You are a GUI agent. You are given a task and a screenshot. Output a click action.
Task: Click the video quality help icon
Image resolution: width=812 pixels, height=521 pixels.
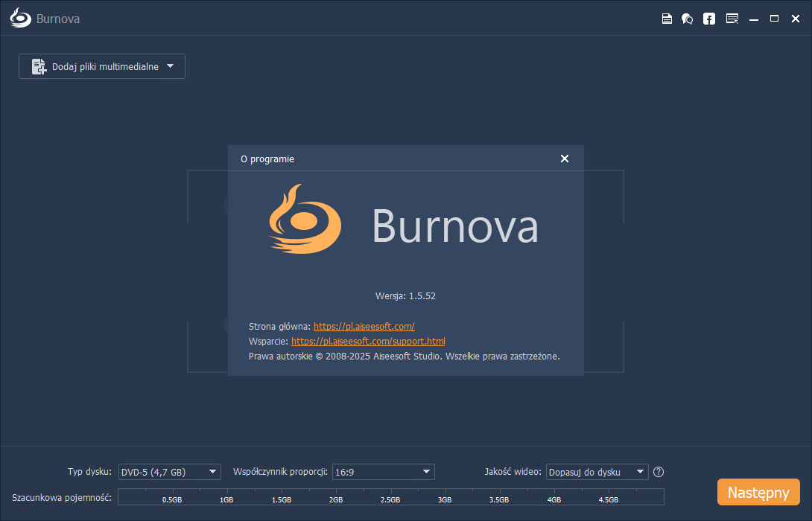tap(659, 472)
